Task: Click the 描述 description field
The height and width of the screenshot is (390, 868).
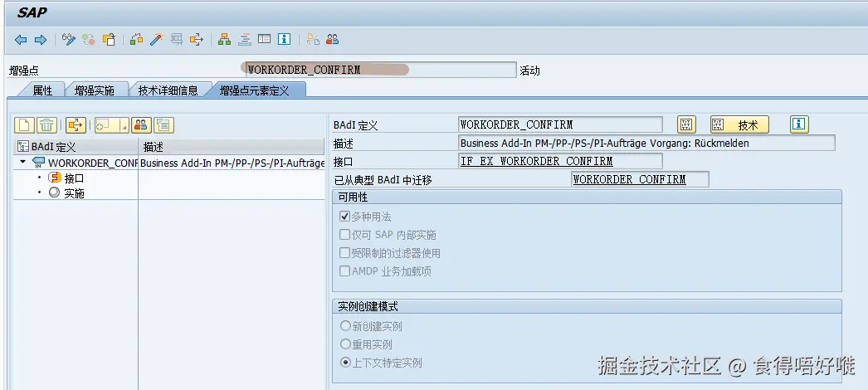Action: point(646,144)
